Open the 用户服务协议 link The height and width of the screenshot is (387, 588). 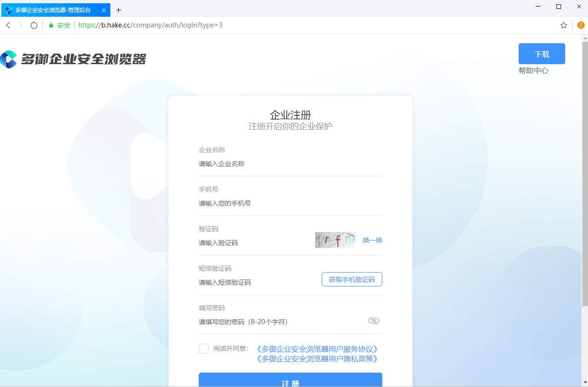point(317,349)
